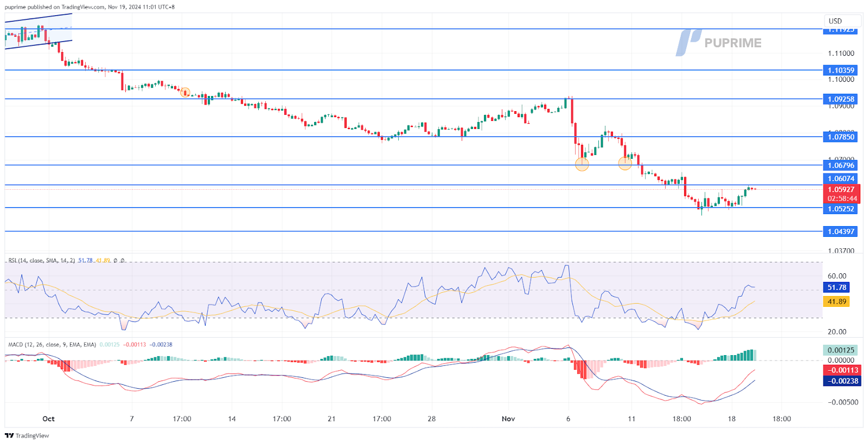Click the 28 date label on time axis
Screen dimensions: 868x444
click(x=431, y=419)
